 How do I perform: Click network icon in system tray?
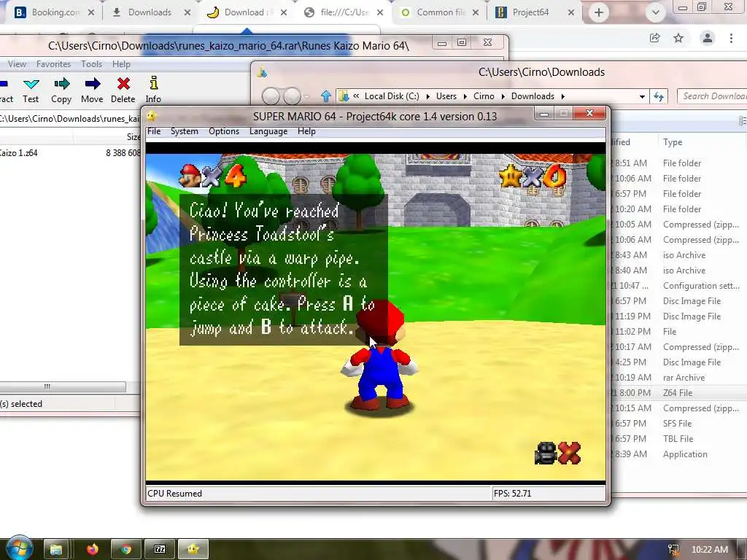[x=673, y=550]
